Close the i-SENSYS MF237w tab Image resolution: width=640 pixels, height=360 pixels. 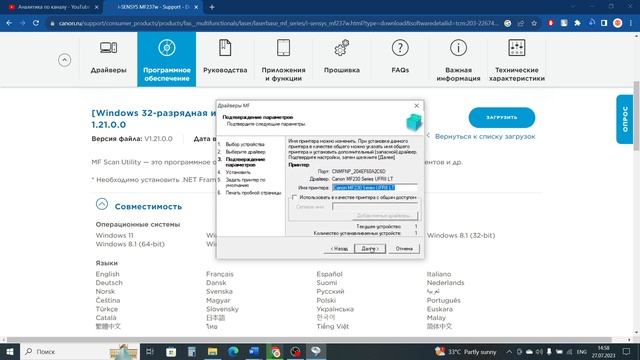click(x=196, y=7)
